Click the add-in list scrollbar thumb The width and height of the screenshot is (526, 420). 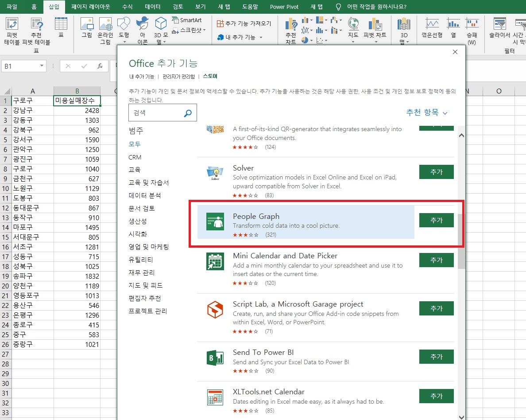click(461, 242)
